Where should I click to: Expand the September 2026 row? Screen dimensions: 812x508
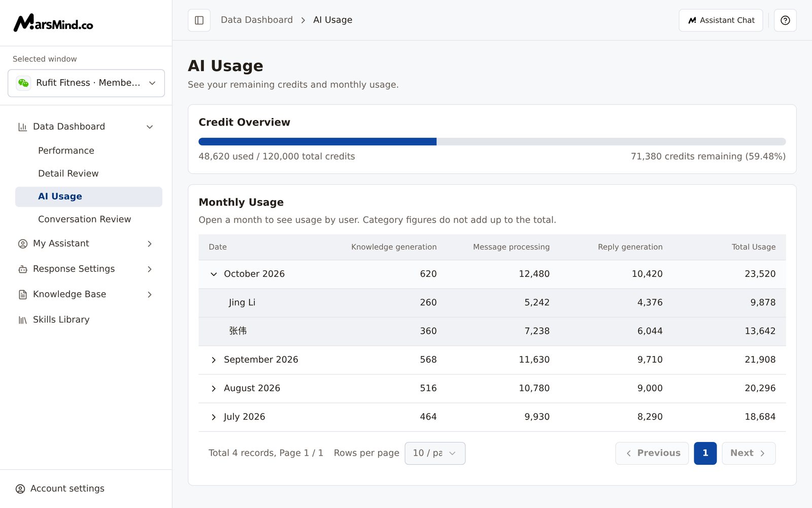(214, 360)
